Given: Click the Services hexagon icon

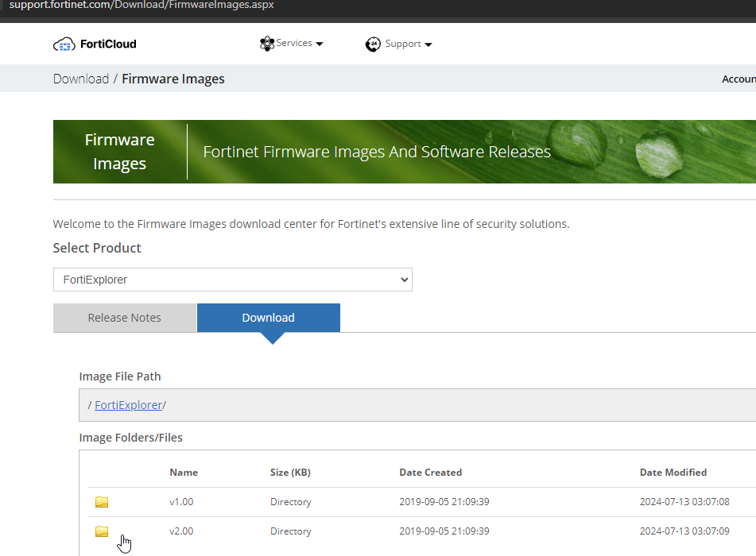Looking at the screenshot, I should pos(266,44).
